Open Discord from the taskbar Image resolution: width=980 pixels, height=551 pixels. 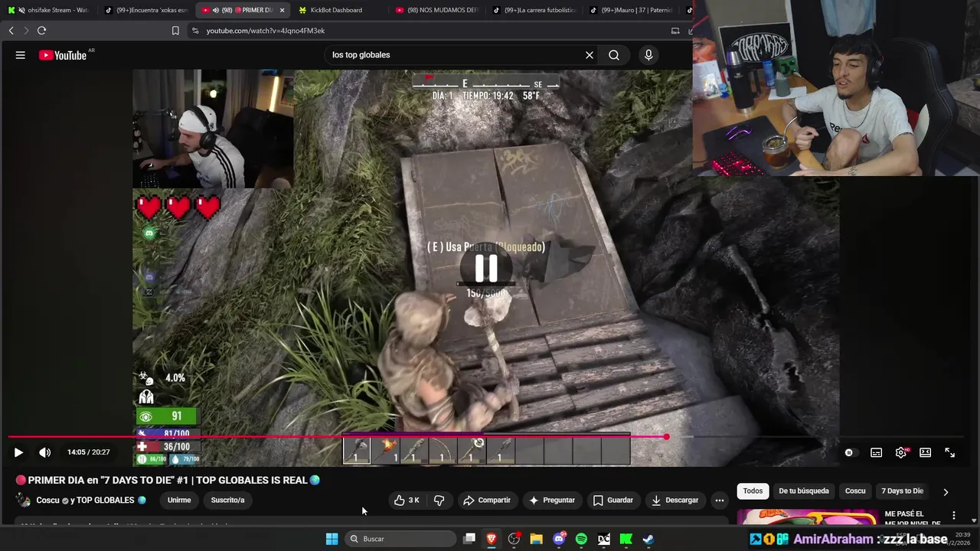559,539
